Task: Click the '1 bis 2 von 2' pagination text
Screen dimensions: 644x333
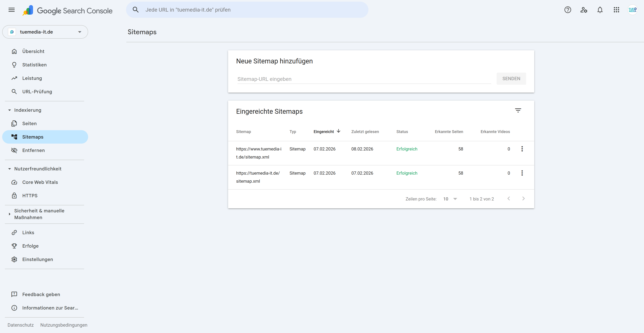Action: click(482, 199)
